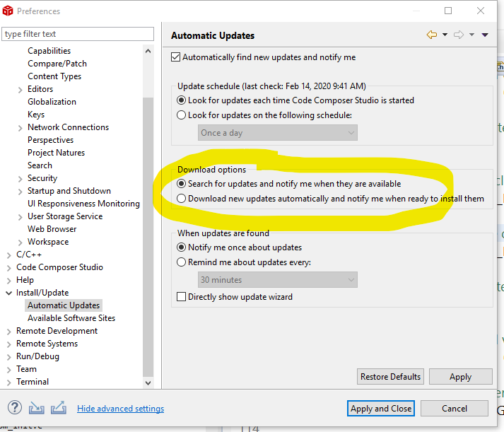Expand the Run/Debug node
The height and width of the screenshot is (432, 504).
[8, 357]
